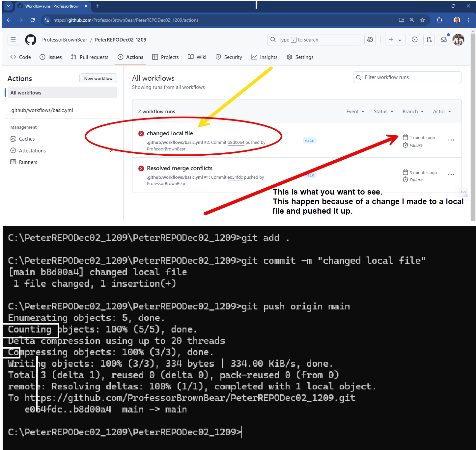This screenshot has height=450, width=476.
Task: Open commit e054fdc link
Action: (x=235, y=177)
